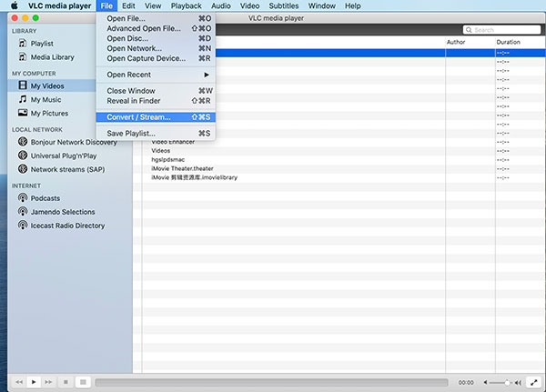
Task: Open the Video menu
Action: tap(249, 5)
